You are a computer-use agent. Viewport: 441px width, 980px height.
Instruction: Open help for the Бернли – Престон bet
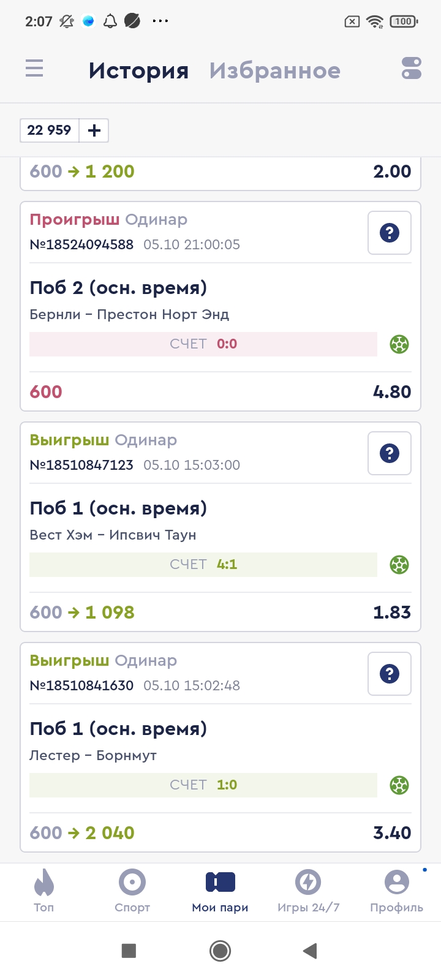tap(390, 233)
